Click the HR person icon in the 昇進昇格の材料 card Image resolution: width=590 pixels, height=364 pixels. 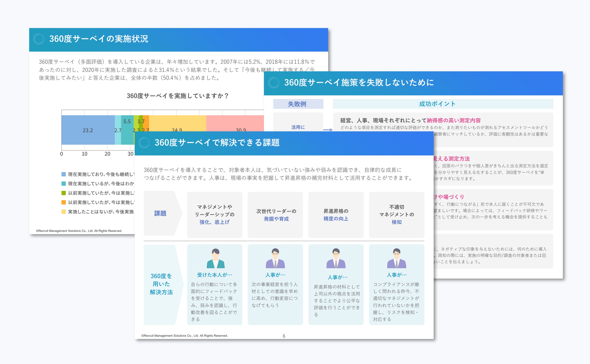(x=336, y=258)
